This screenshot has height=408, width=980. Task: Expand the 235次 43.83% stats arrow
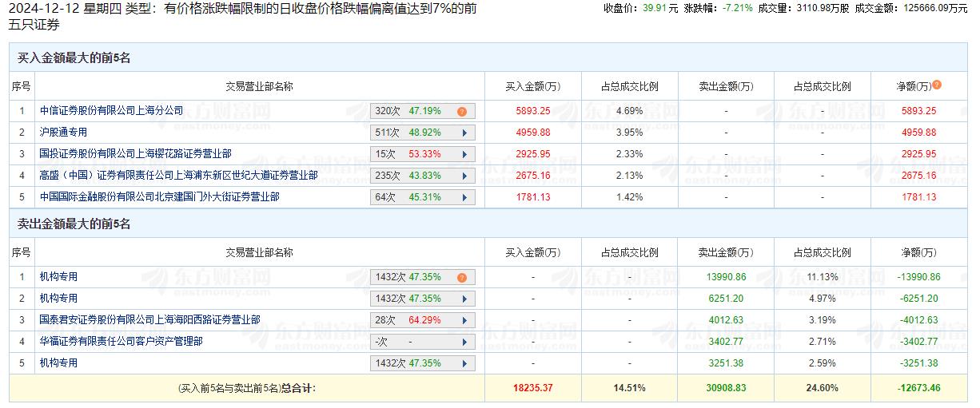pos(463,176)
